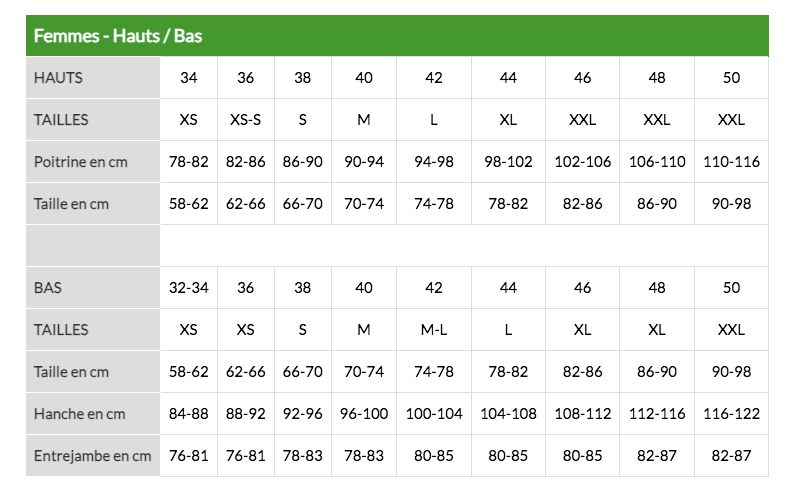The height and width of the screenshot is (500, 811).
Task: Select the M-L size cell
Action: [434, 330]
